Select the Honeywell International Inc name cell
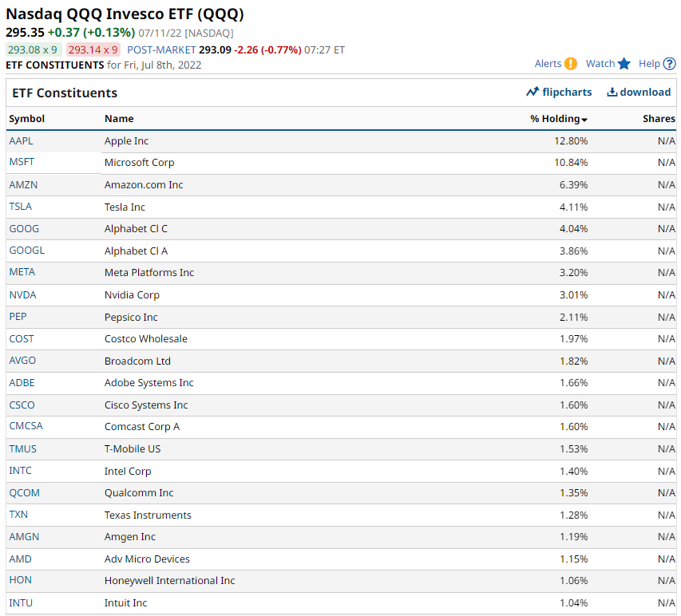 click(170, 580)
